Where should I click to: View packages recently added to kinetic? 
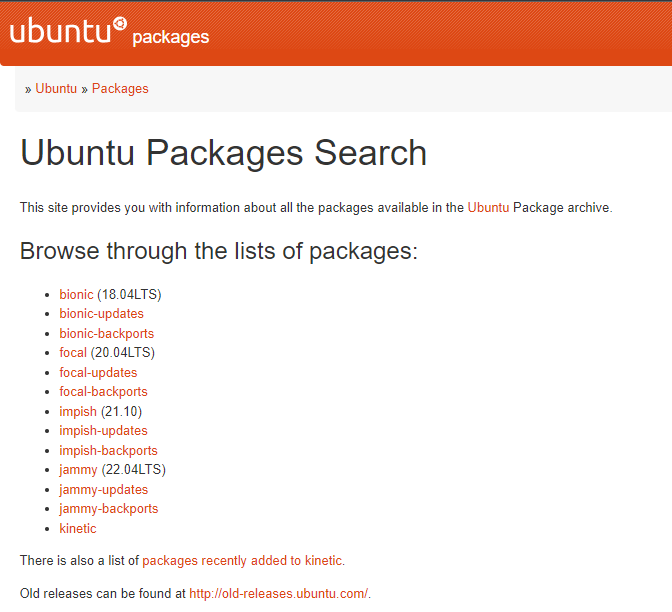pyautogui.click(x=242, y=561)
